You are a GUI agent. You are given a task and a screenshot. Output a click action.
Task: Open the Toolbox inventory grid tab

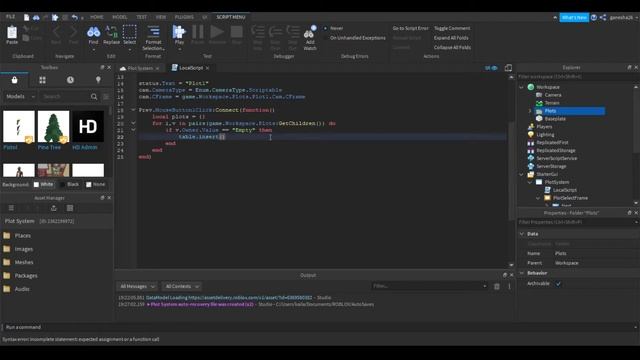42,80
